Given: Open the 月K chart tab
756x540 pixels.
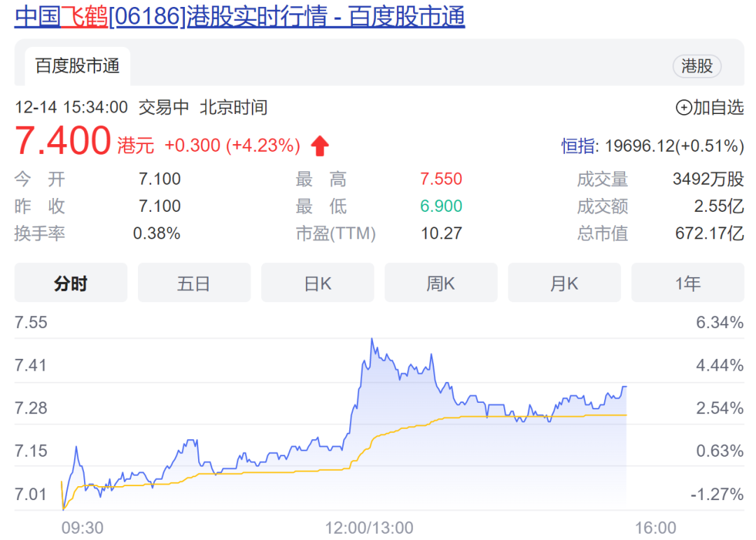Looking at the screenshot, I should click(x=564, y=283).
